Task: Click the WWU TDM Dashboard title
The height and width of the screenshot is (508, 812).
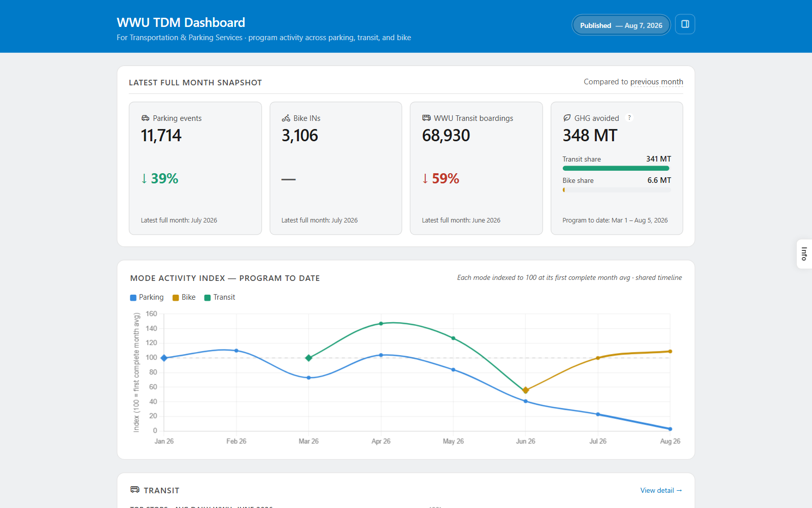Action: coord(181,22)
